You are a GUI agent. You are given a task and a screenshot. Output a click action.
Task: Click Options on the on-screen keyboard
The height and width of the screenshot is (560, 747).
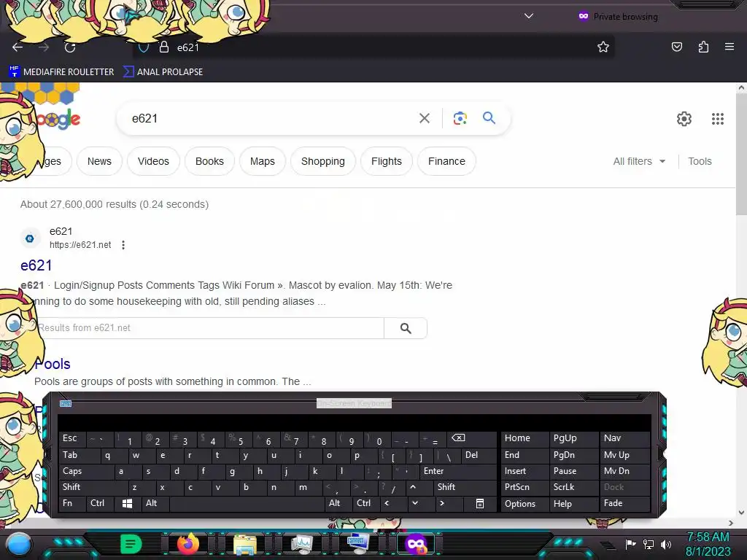[x=525, y=503]
